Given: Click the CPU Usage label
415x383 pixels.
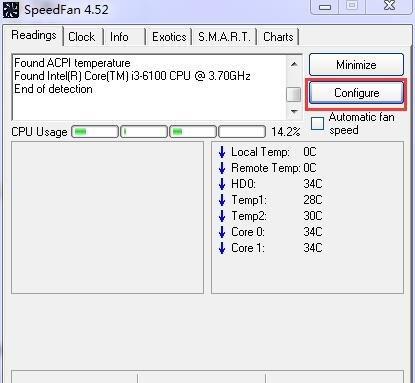Looking at the screenshot, I should tap(39, 132).
